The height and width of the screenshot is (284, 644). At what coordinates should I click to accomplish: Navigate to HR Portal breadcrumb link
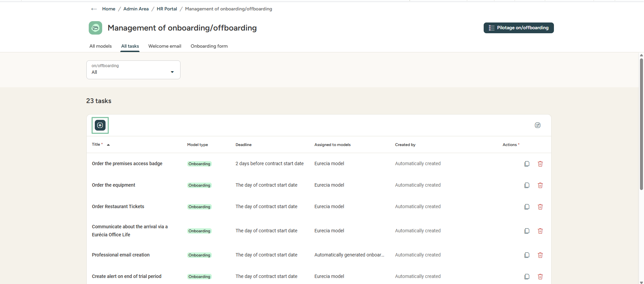click(167, 9)
